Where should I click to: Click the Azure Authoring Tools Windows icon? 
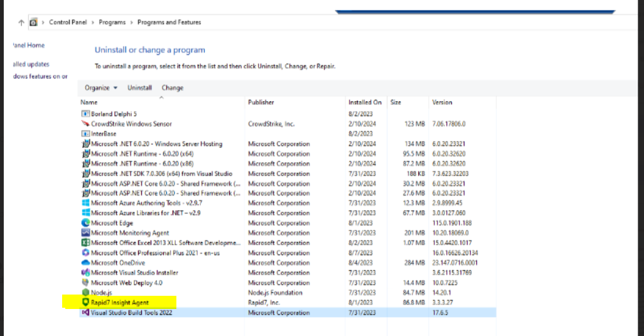(x=85, y=203)
